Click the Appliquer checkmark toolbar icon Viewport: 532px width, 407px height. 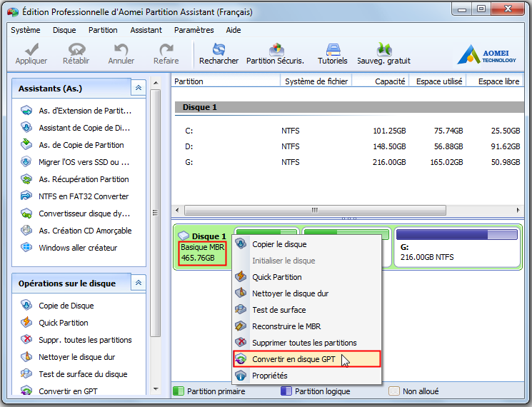pyautogui.click(x=31, y=49)
